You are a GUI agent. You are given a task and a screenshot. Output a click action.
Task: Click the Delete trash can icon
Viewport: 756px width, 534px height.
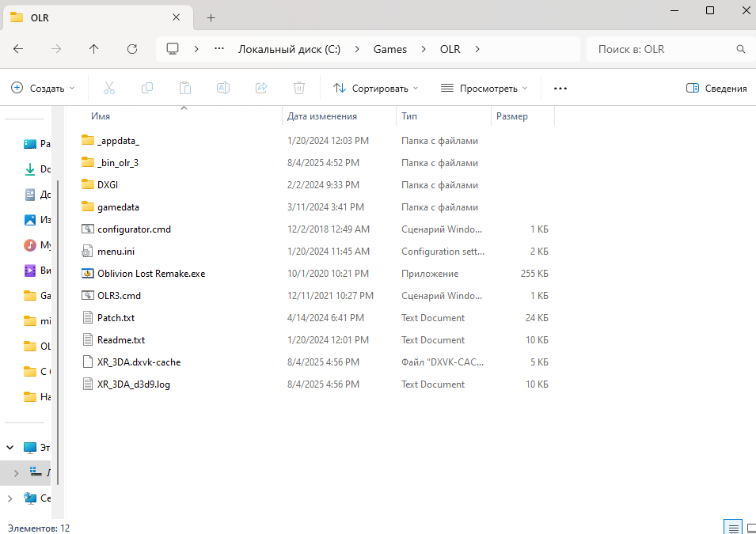[x=299, y=88]
